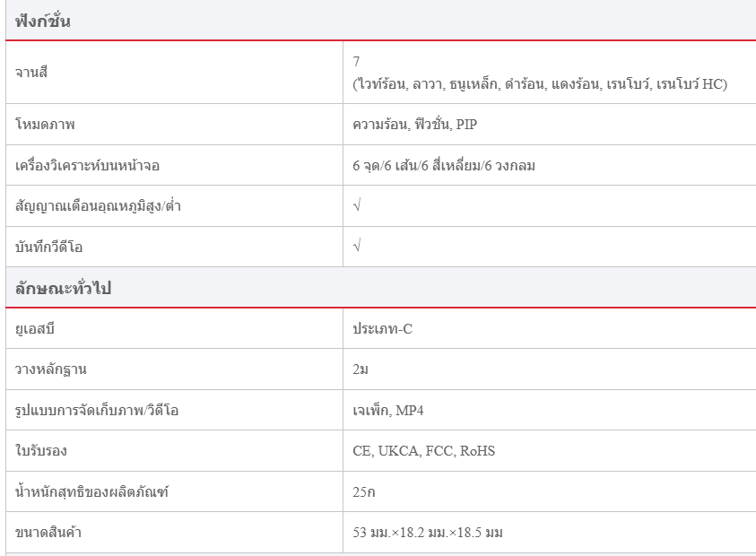Click the checkmark in the บันทึกวีดีโอ row
Viewport: 756px width, 556px height.
pyautogui.click(x=357, y=247)
